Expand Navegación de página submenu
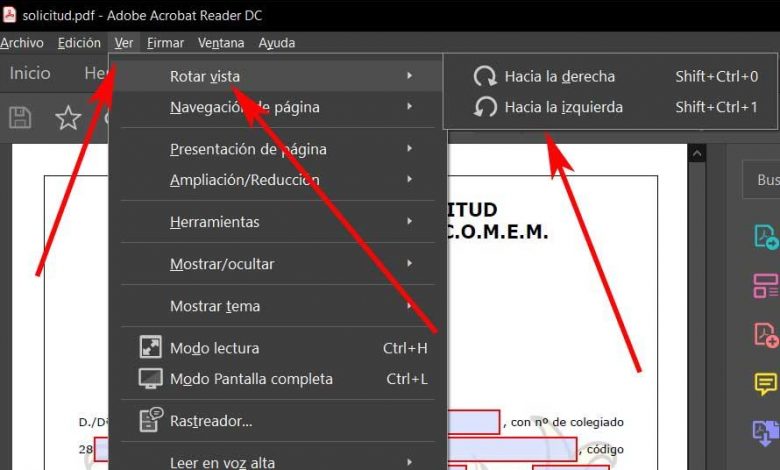780x470 pixels. point(278,107)
